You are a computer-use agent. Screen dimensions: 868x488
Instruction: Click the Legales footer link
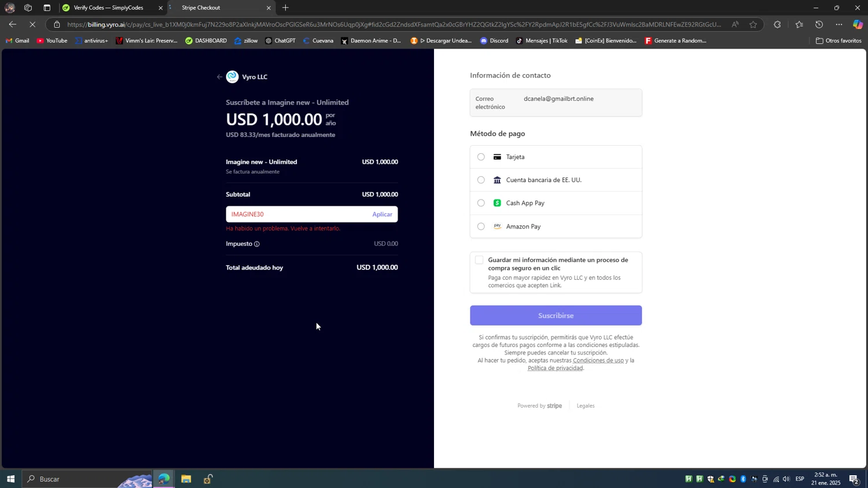click(586, 406)
